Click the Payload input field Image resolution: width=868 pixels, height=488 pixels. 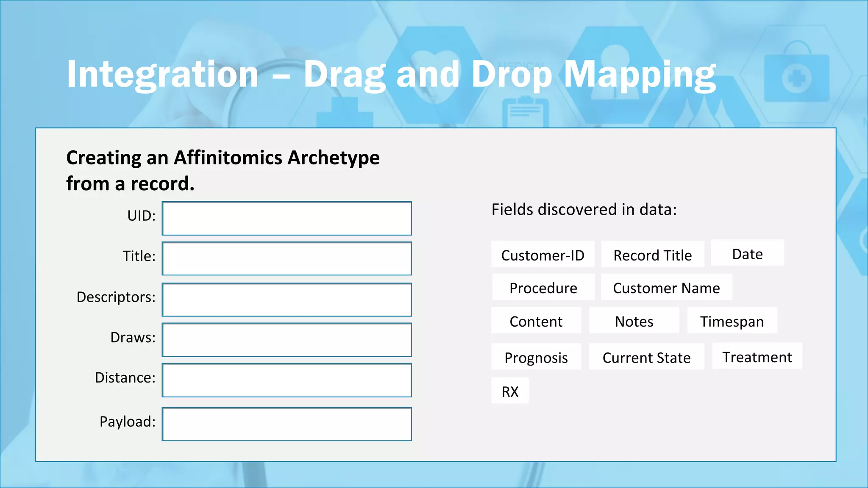pos(287,424)
